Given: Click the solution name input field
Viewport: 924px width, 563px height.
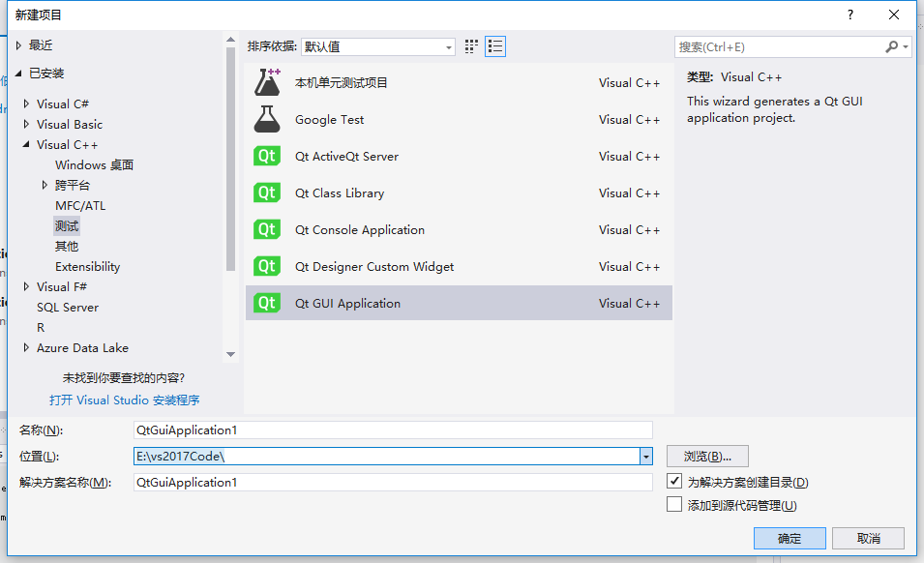Looking at the screenshot, I should click(x=393, y=483).
